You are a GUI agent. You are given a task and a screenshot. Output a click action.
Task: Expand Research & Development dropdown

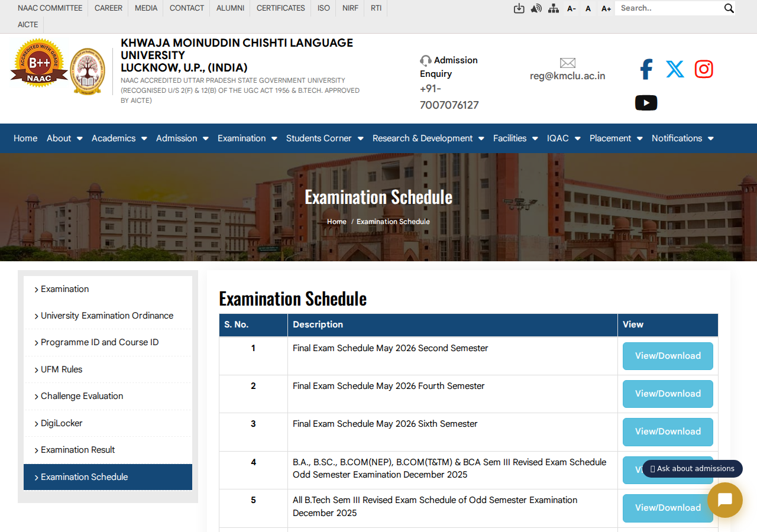tap(428, 138)
